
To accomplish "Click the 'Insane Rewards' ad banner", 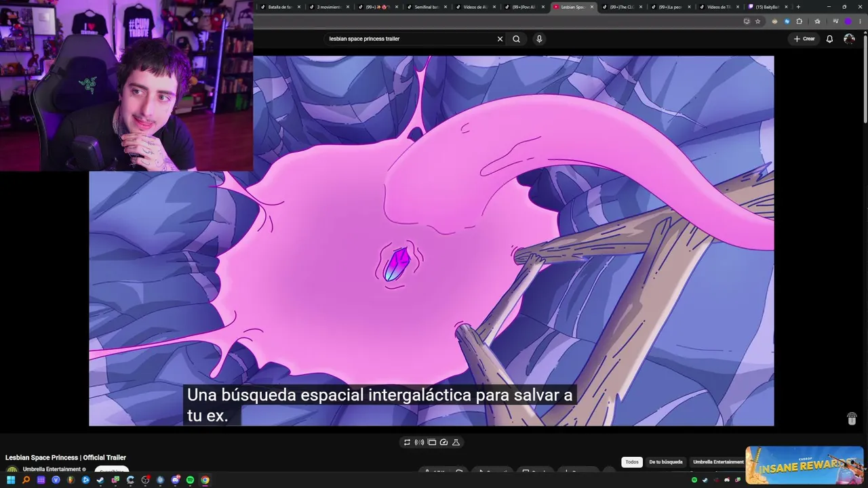I will (804, 465).
